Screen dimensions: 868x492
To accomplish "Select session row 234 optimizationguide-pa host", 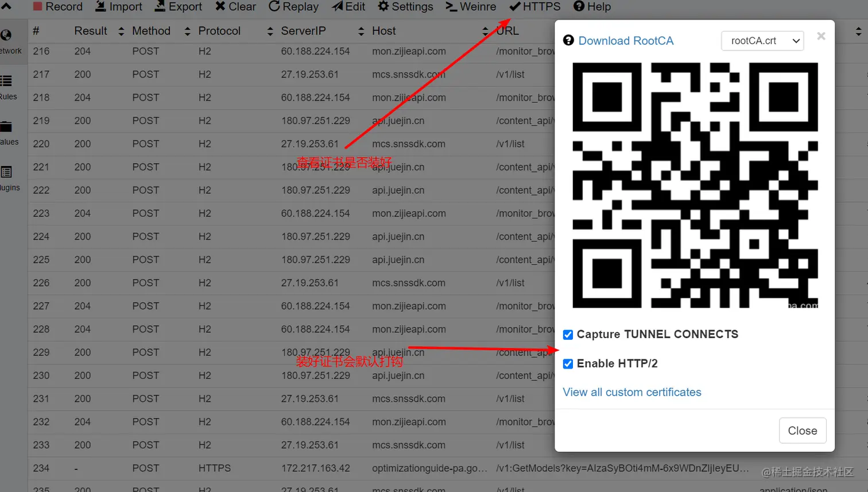I will pos(448,468).
